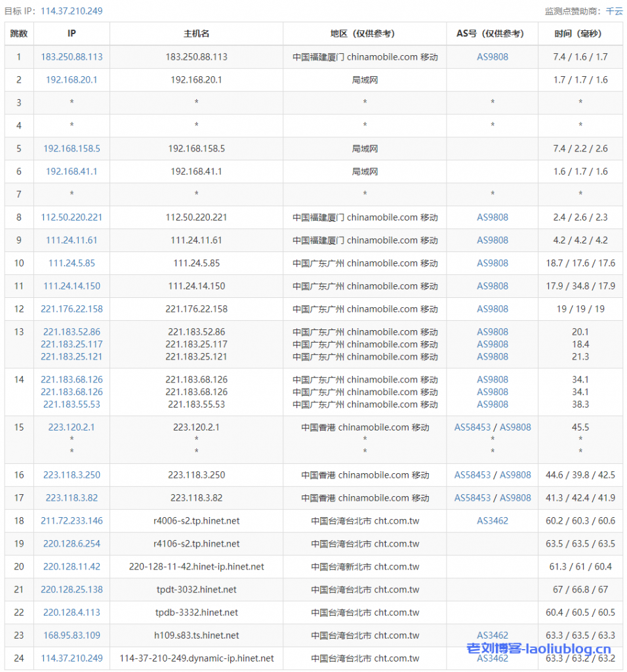Image resolution: width=627 pixels, height=672 pixels.
Task: Open the 211.72.233.146 Taiwan hop link
Action: tap(71, 521)
